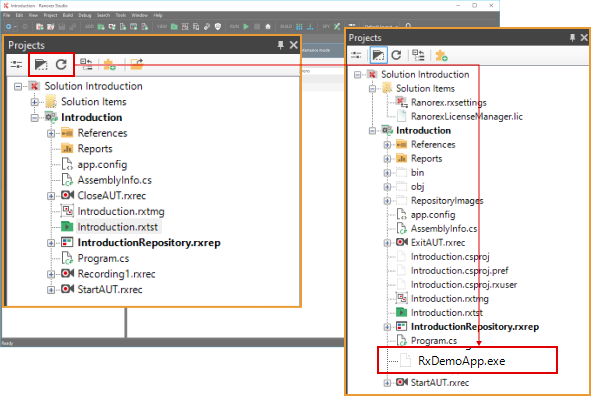Click Show All Files icon in left Projects panel

41,64
